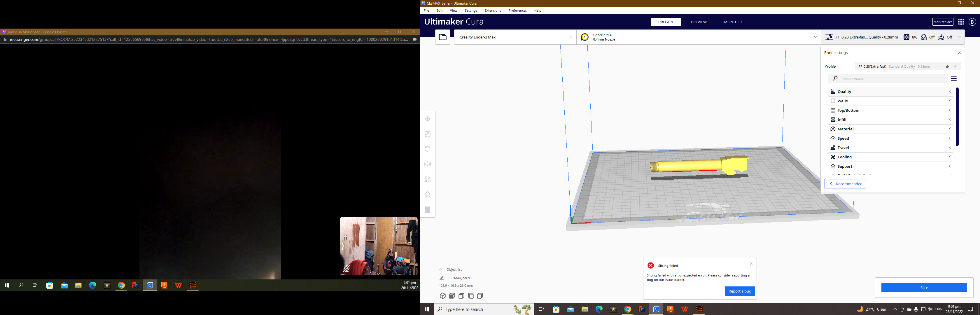Switch to right side view cube icon
This screenshot has width=980, height=315.
[480, 295]
